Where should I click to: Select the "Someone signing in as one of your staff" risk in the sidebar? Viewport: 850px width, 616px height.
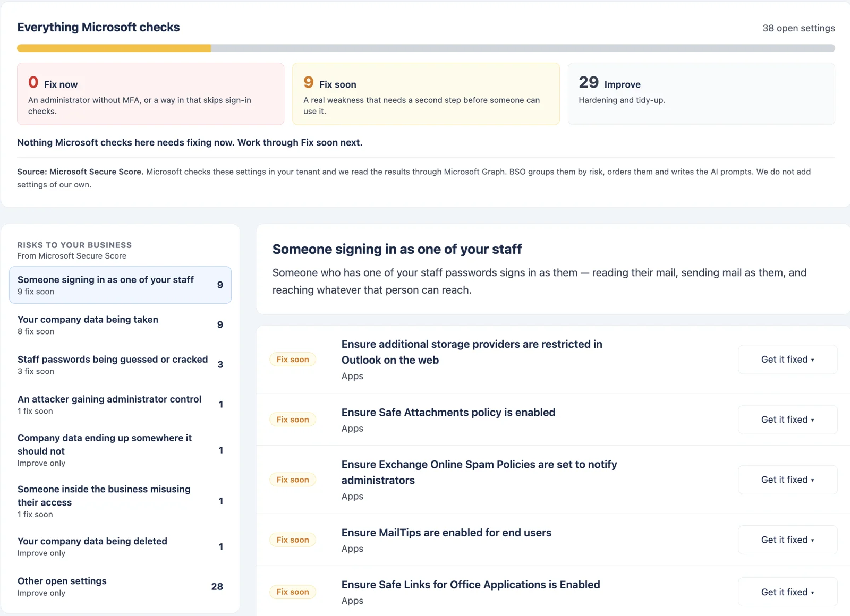coord(120,285)
